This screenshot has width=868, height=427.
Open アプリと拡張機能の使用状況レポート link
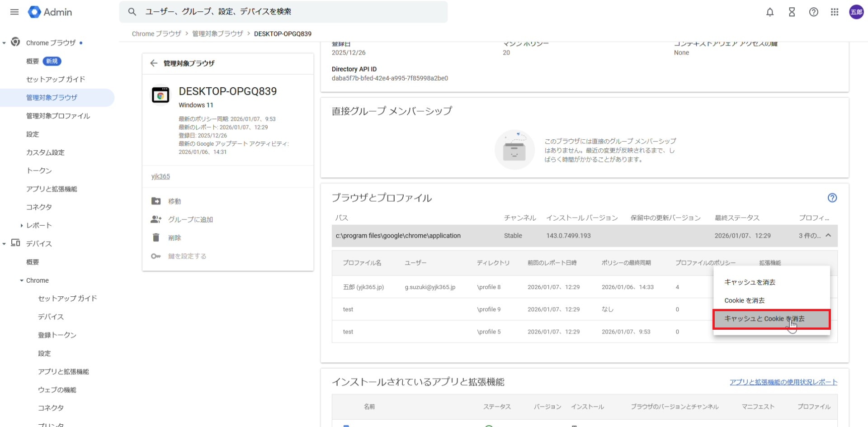(x=783, y=382)
